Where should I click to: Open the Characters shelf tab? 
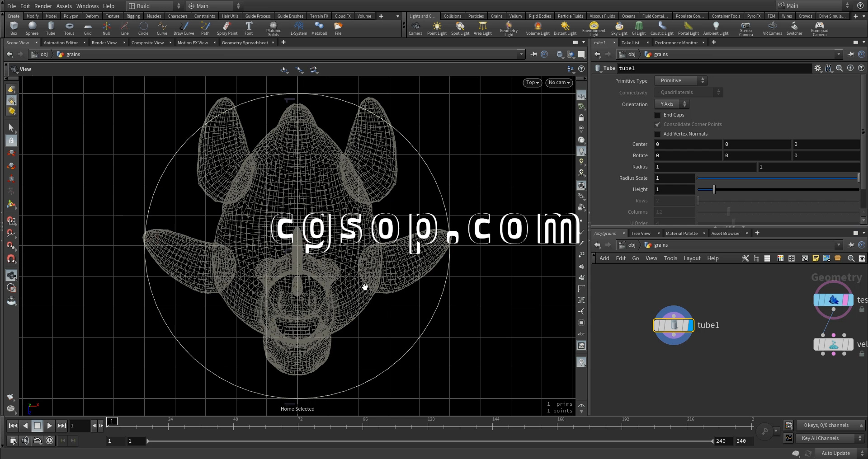(x=178, y=16)
